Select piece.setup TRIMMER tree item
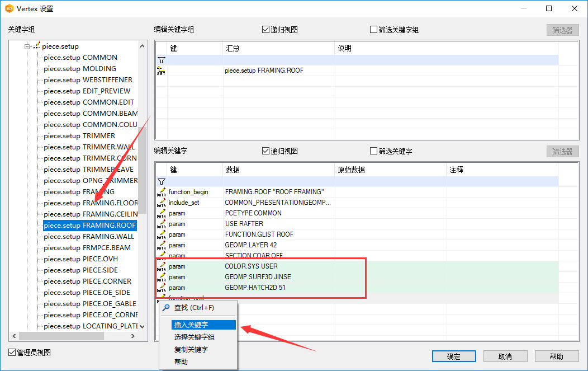This screenshot has width=588, height=371. pyautogui.click(x=79, y=136)
